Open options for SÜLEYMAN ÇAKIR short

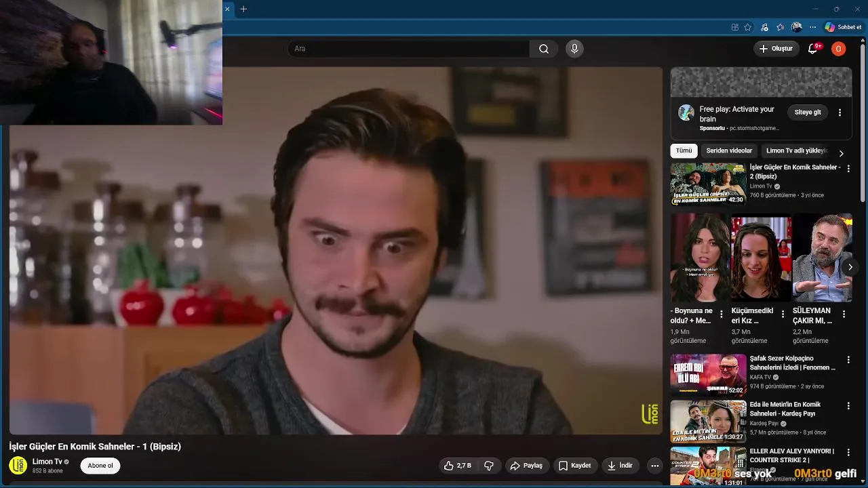coord(844,314)
